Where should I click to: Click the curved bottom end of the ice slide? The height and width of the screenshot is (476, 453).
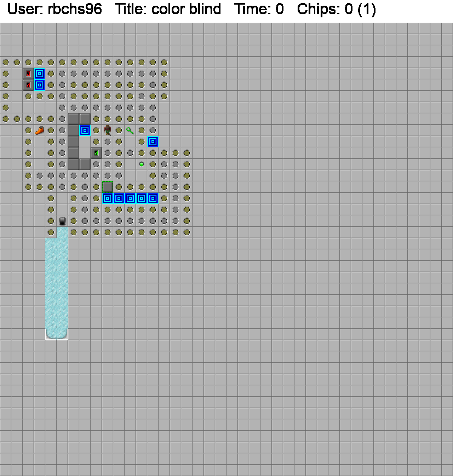pos(57,334)
